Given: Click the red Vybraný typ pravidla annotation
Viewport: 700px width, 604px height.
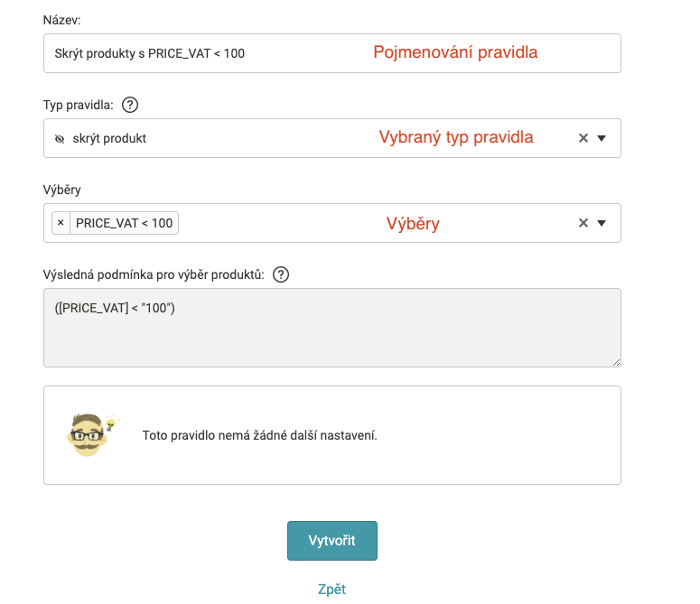Looking at the screenshot, I should tap(455, 137).
